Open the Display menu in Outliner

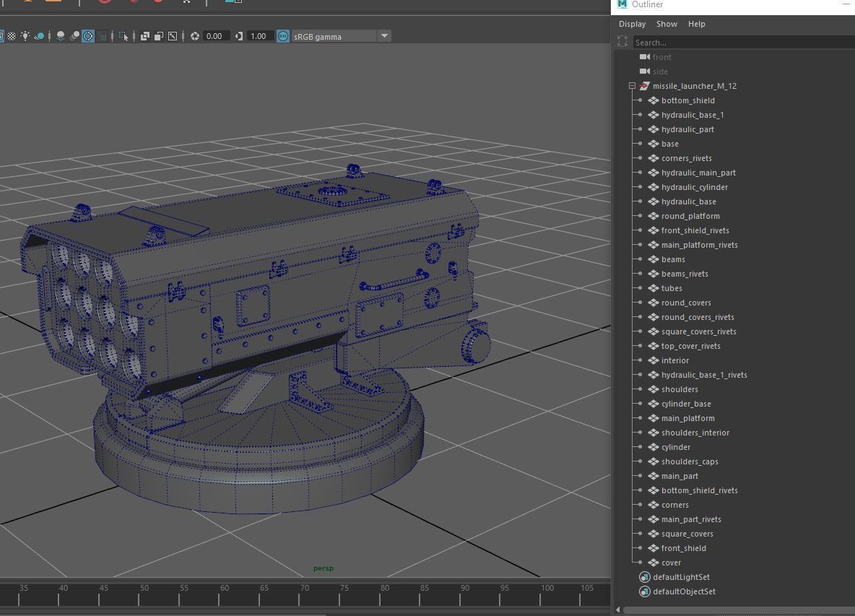coord(632,24)
